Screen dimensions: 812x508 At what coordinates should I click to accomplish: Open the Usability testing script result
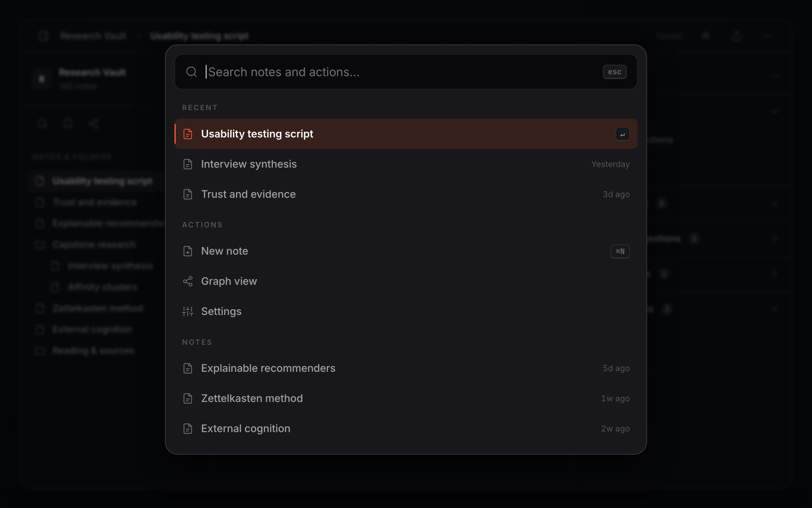[406, 134]
